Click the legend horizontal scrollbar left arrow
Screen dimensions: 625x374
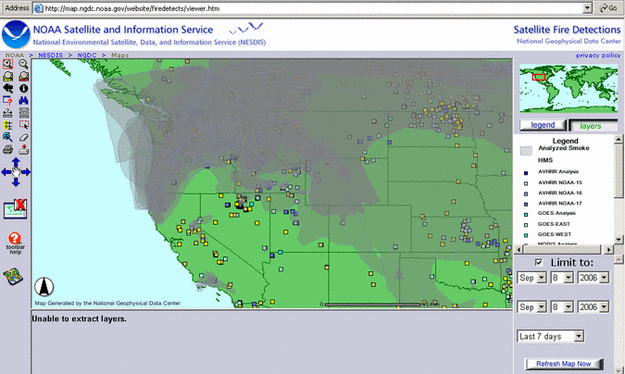point(519,250)
